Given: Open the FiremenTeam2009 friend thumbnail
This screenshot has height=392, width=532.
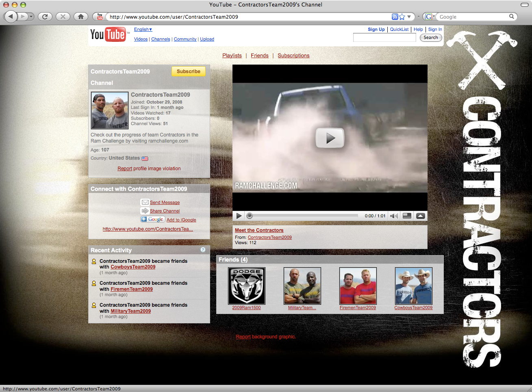Looking at the screenshot, I should (x=358, y=286).
